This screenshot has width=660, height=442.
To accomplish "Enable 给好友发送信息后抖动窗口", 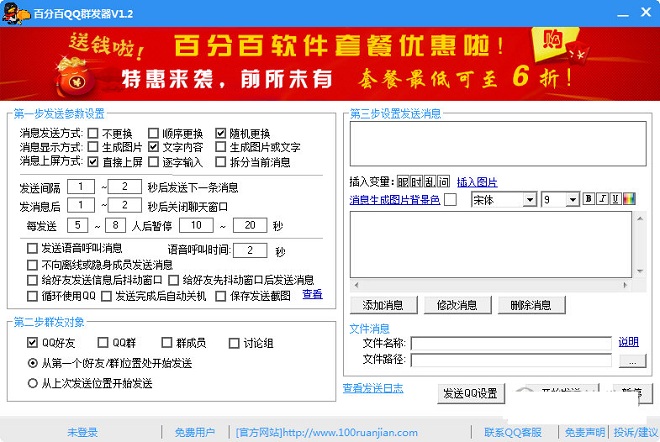I will coord(32,280).
